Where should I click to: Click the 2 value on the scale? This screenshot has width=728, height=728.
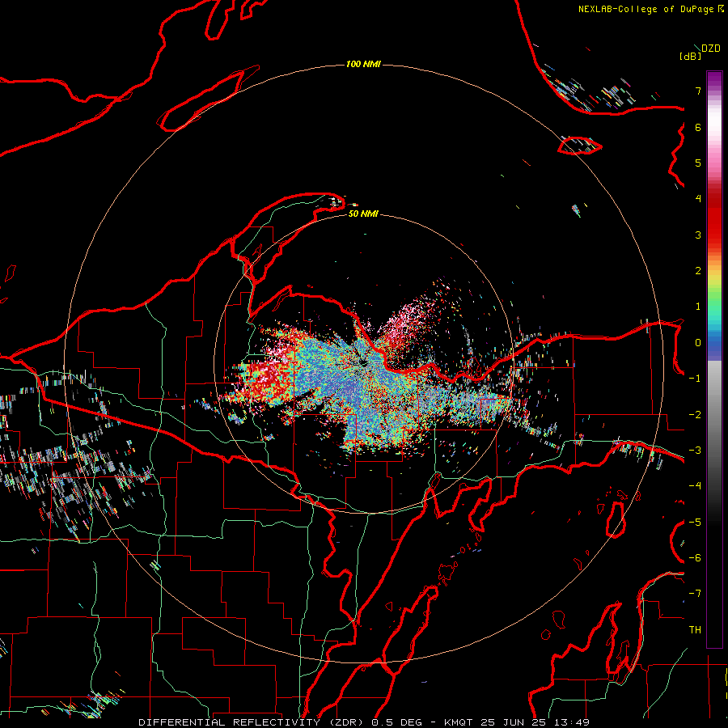698,271
